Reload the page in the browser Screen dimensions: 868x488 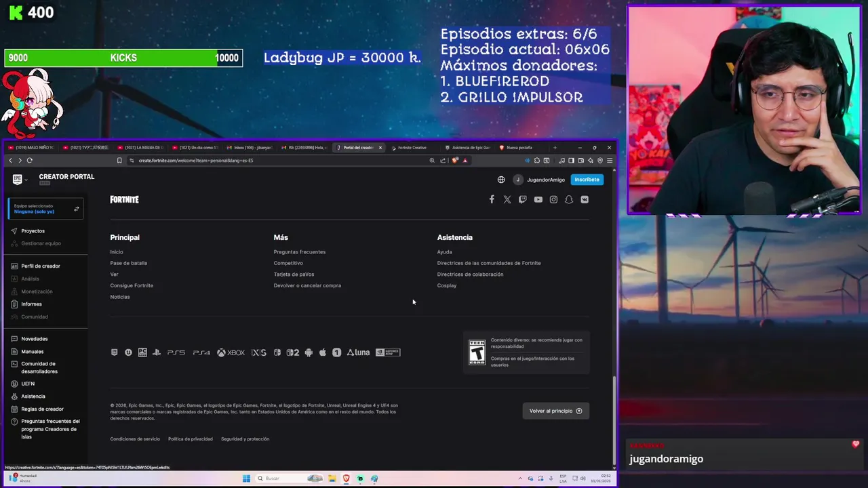pyautogui.click(x=30, y=161)
